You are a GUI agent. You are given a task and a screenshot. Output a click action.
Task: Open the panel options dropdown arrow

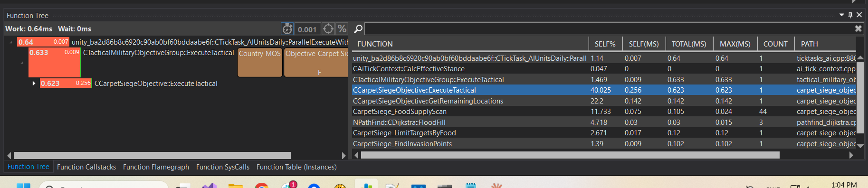click(x=842, y=15)
